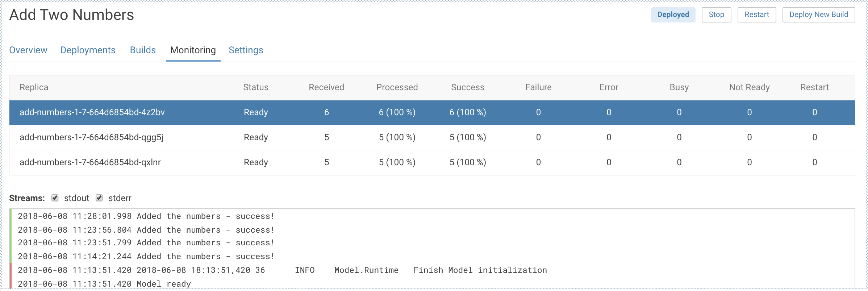The height and width of the screenshot is (291, 868).
Task: Choose the replica ending in qxlnr
Action: click(x=90, y=162)
